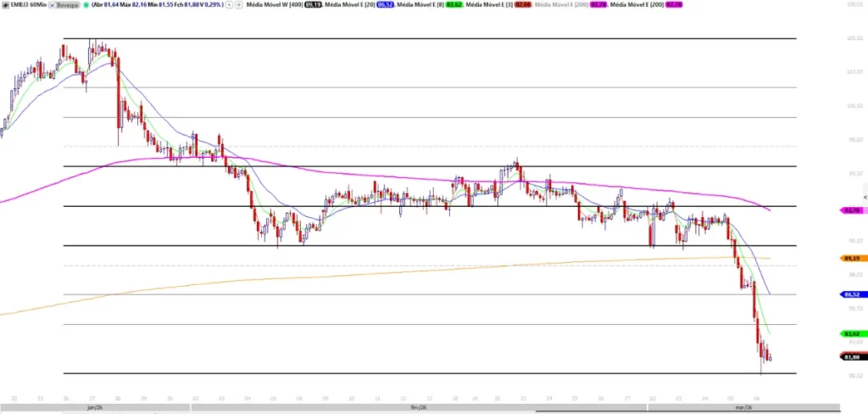Click the green 83,62 price tag on axis
868x414 pixels.
[x=852, y=333]
